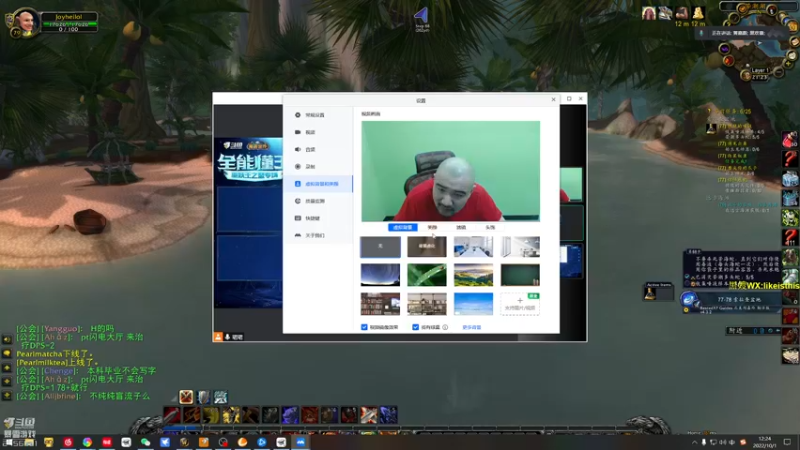Open audio settings with speaker icon in sidebar

point(317,149)
